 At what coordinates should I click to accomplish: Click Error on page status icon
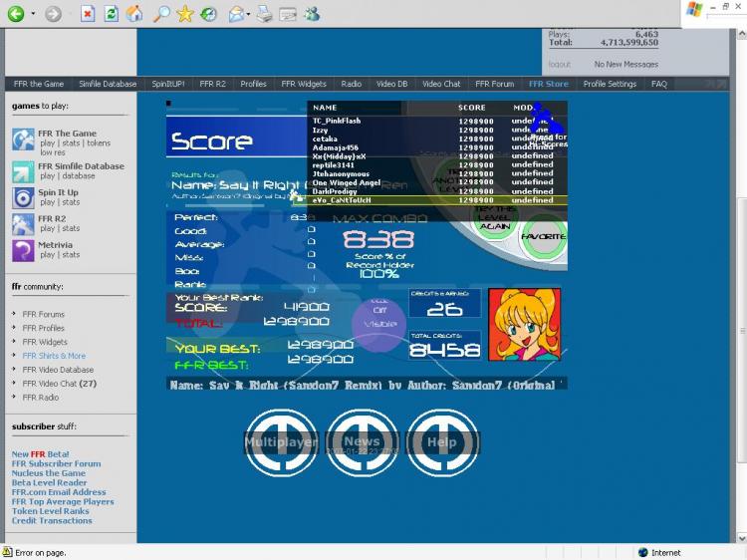pos(7,552)
